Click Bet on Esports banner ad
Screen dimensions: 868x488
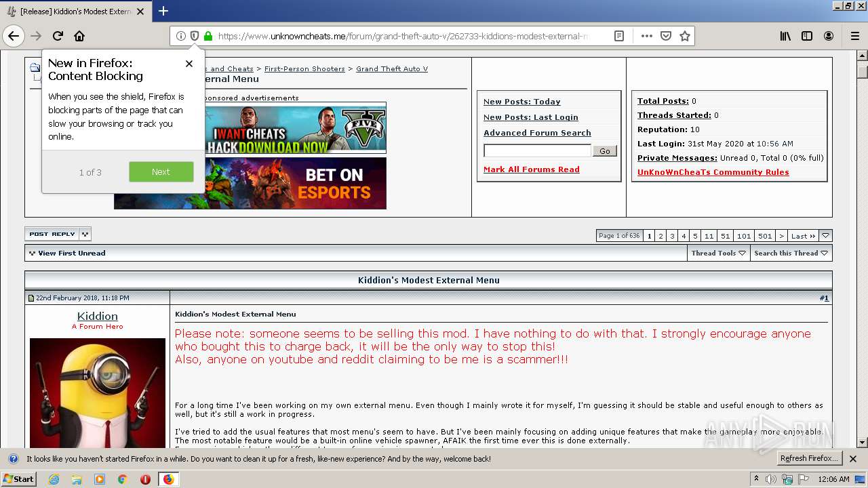click(295, 183)
